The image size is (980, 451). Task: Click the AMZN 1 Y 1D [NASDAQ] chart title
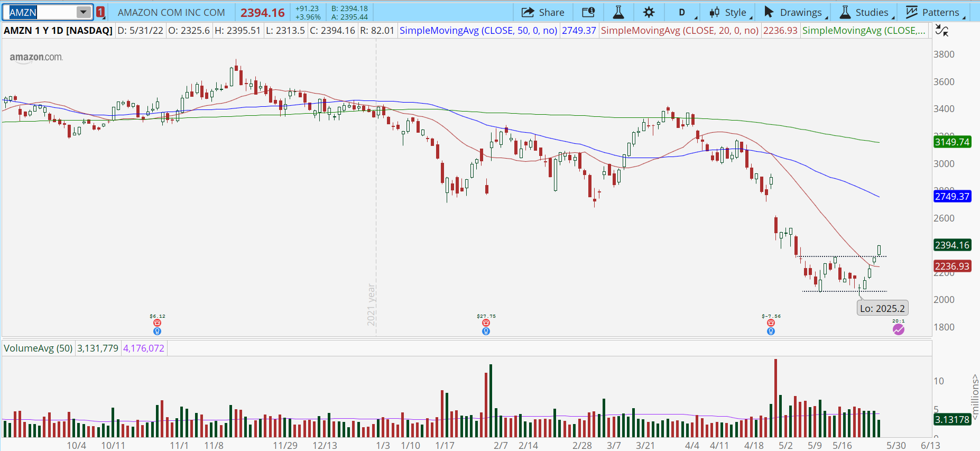[58, 31]
